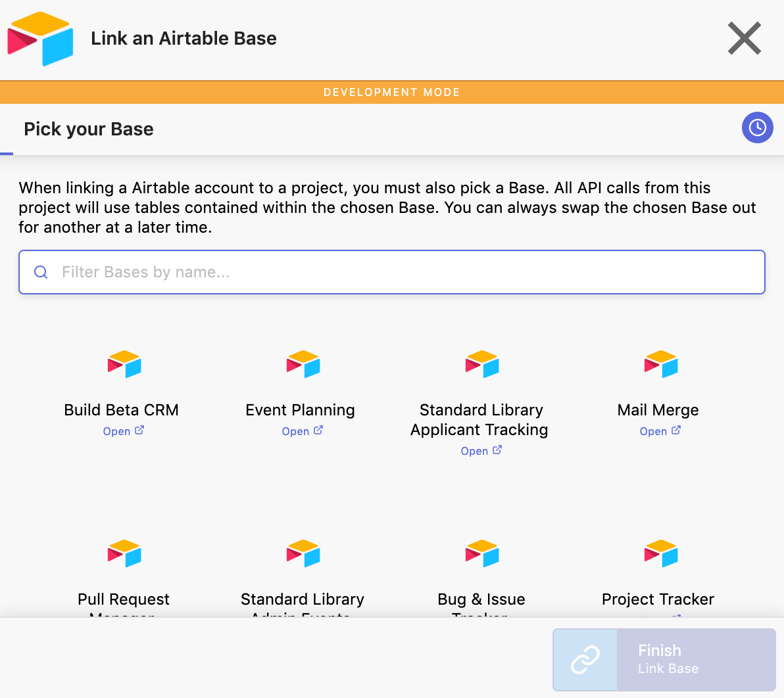Image resolution: width=784 pixels, height=698 pixels.
Task: Click the Mail Merge name
Action: 658,410
